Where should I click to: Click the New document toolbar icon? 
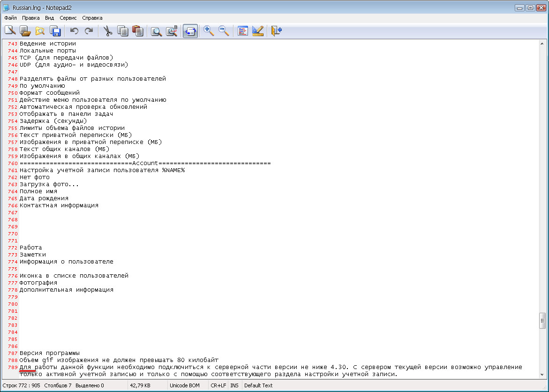click(10, 31)
